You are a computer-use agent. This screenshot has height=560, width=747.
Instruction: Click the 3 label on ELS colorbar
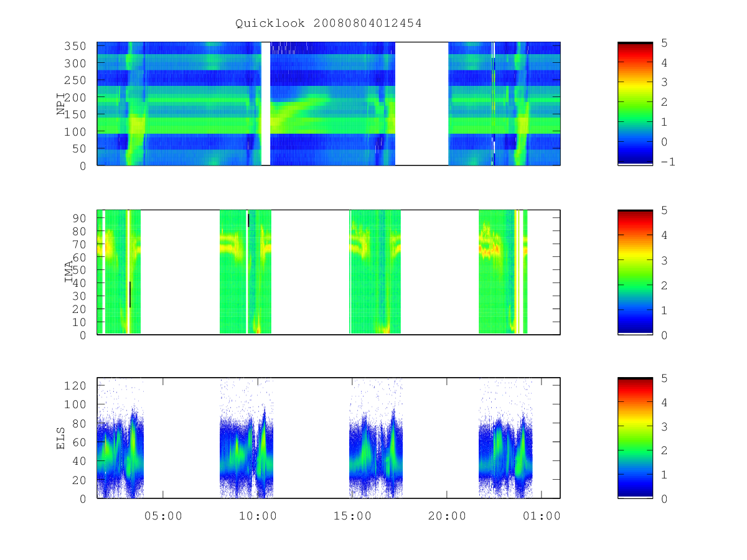click(665, 426)
